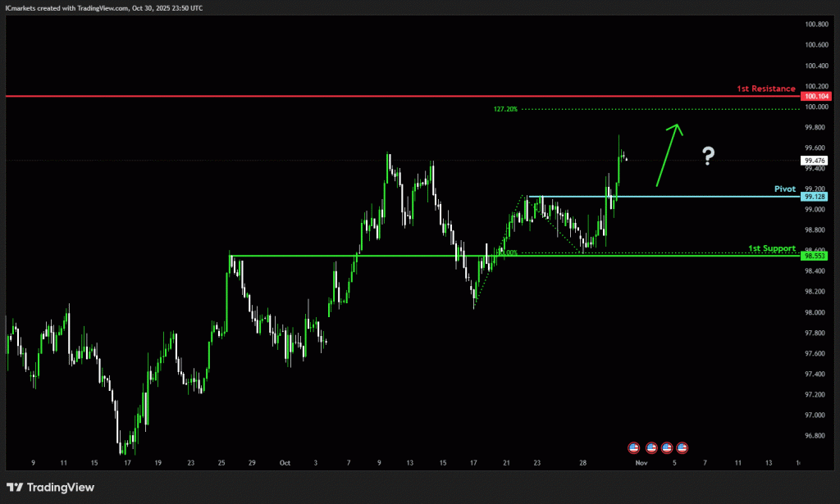This screenshot has height=504, width=840.
Task: Click the third US flag economic event icon
Action: click(x=667, y=447)
